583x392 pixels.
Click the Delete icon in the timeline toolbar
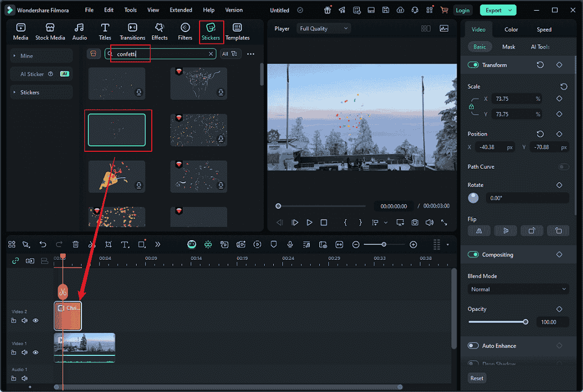coord(75,244)
